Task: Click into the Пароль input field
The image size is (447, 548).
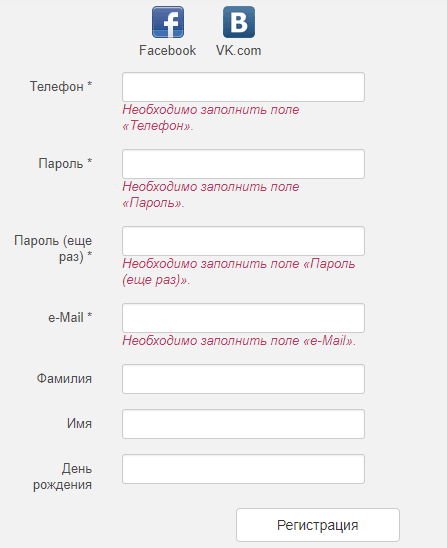Action: 243,164
